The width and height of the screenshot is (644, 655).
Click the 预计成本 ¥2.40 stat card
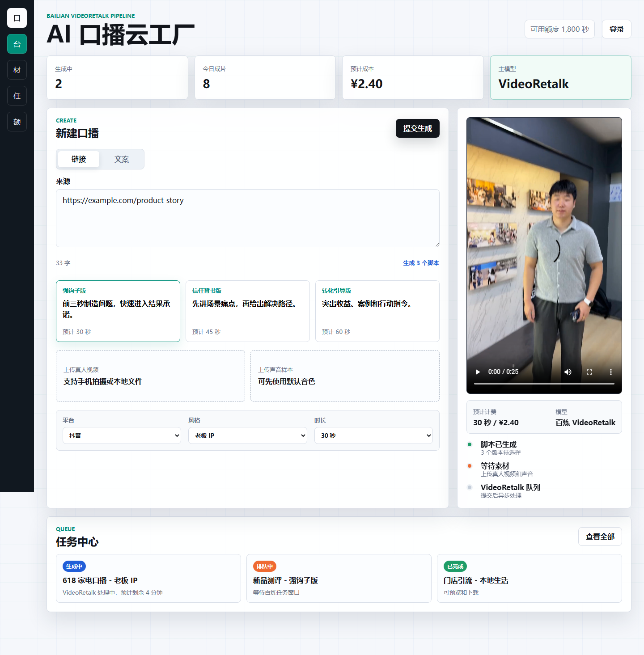coord(413,77)
